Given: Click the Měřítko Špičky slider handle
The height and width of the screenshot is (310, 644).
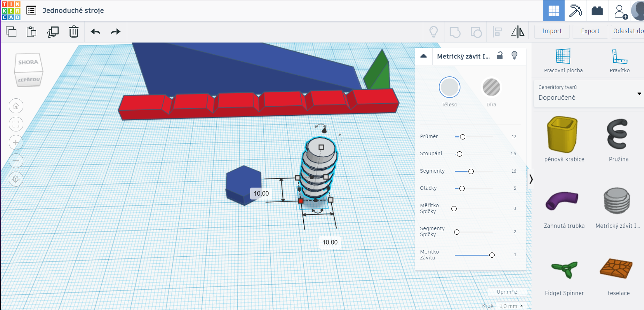Looking at the screenshot, I should [x=454, y=209].
